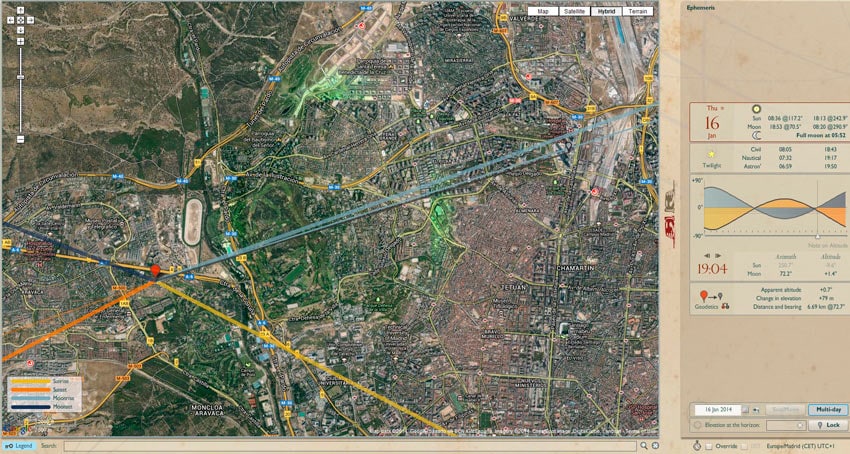Click the time slider marker under the altitude chart
The image size is (850, 454).
pos(817,237)
